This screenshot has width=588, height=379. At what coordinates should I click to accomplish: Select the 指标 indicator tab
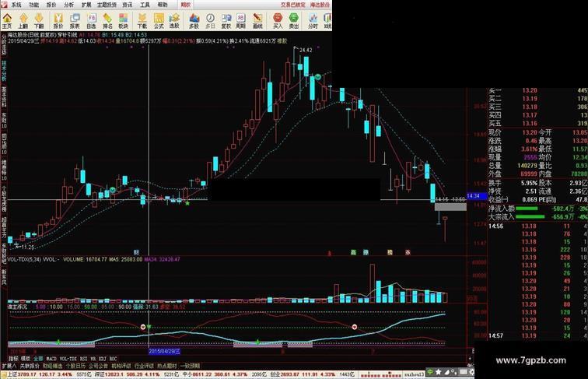(x=13, y=359)
